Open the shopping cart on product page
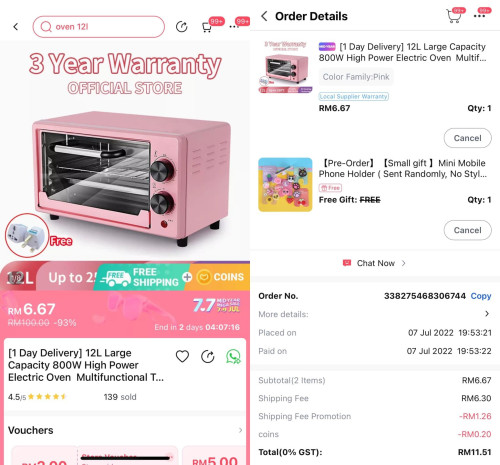The image size is (500, 465). tap(207, 27)
